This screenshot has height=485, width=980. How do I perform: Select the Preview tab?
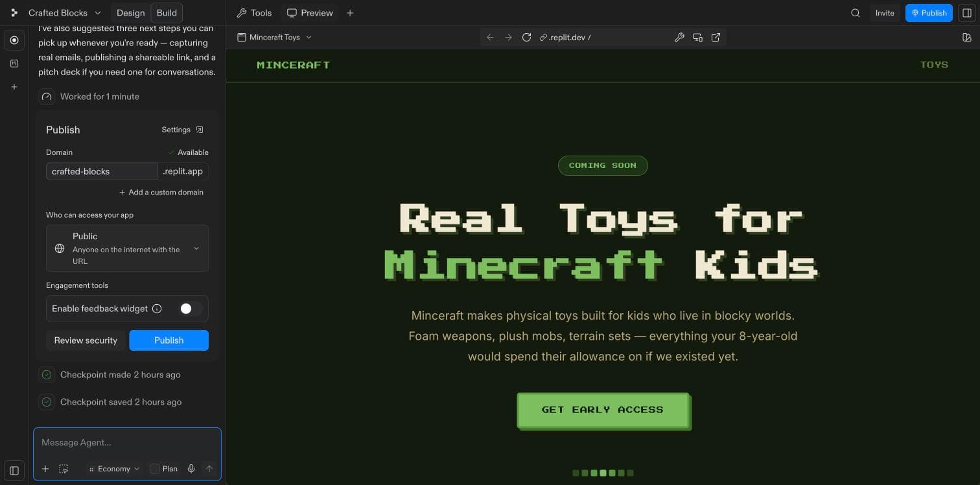pyautogui.click(x=310, y=13)
